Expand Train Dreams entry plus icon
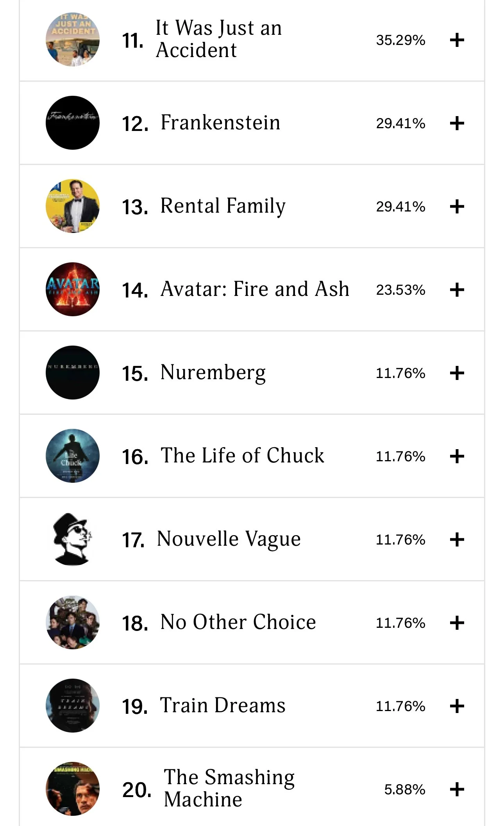 [457, 706]
